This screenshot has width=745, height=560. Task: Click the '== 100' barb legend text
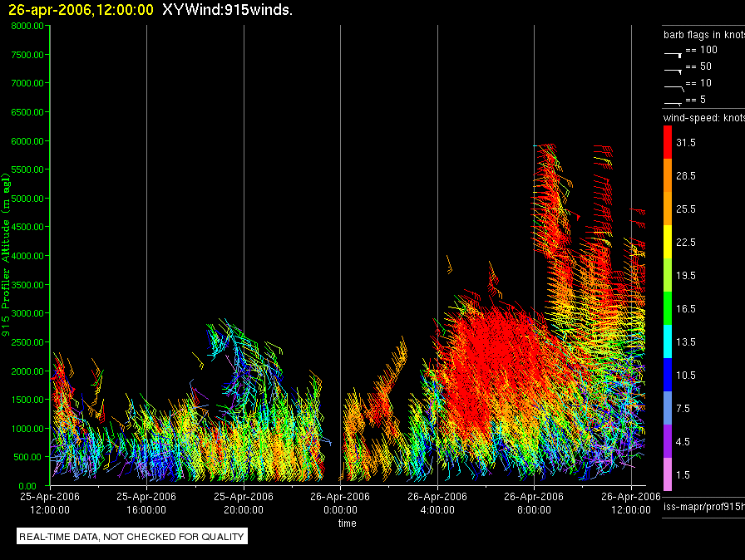coord(701,50)
